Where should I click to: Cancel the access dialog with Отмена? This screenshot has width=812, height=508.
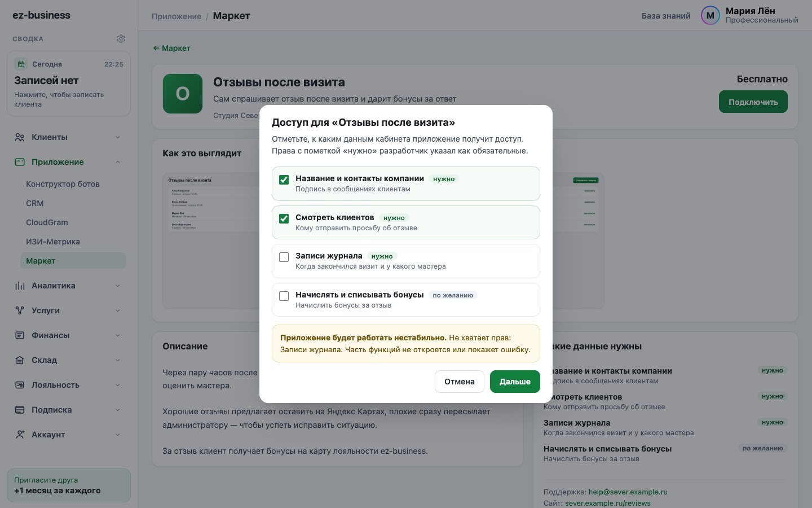tap(459, 382)
